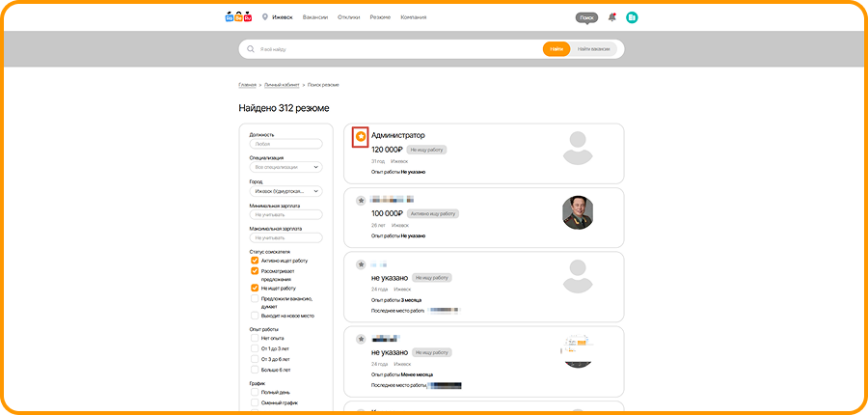The width and height of the screenshot is (868, 415).
Task: Open the notifications bell icon
Action: 611,17
